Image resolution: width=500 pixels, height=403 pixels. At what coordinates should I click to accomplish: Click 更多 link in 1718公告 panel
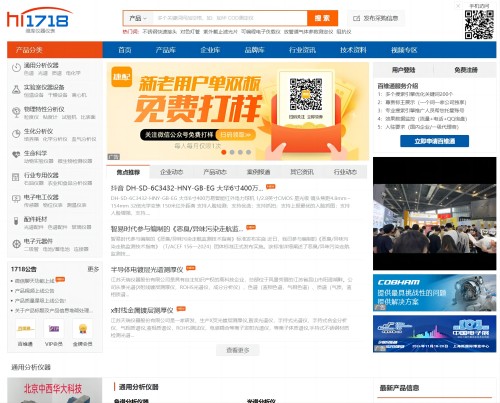93,269
